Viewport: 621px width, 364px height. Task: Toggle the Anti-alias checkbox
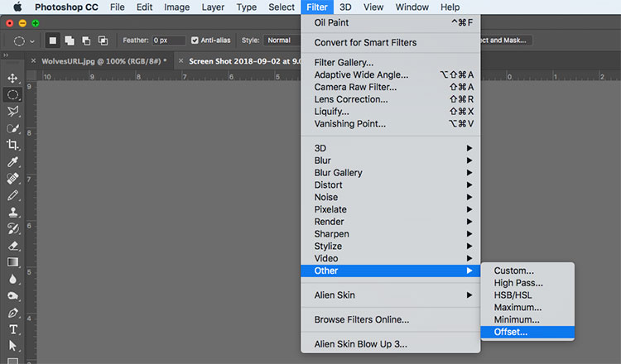(195, 41)
